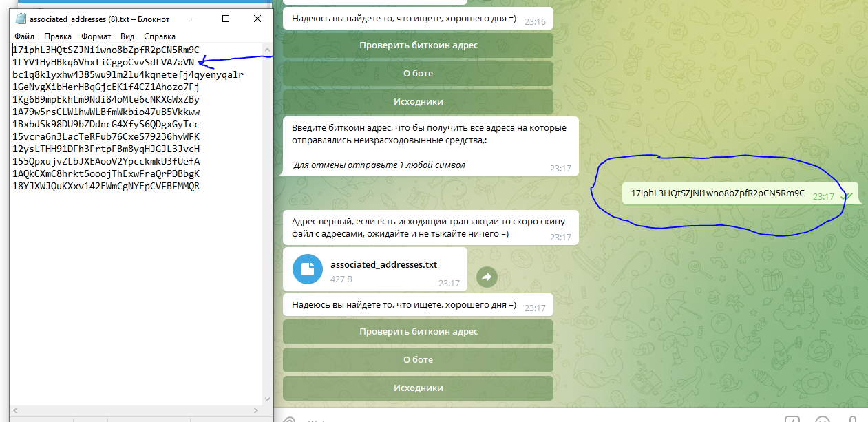Click address 155QpxujvZLbJXEAooV2YpcckmkU3fUefA
868x422 pixels.
tap(106, 161)
